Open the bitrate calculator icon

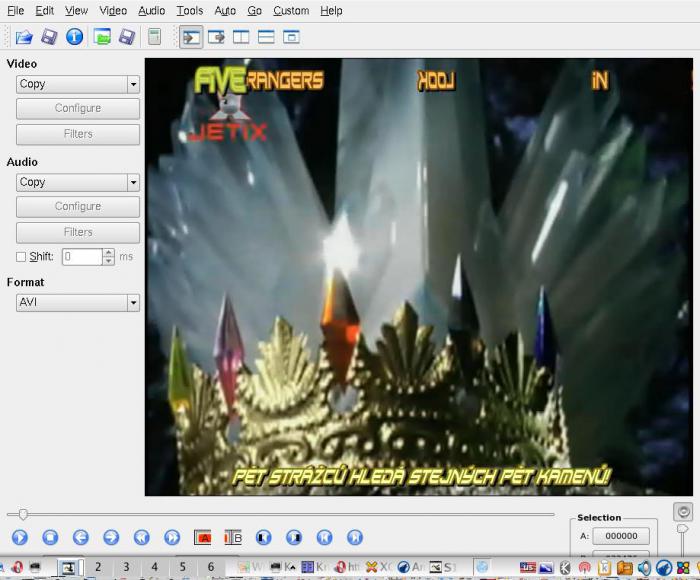pyautogui.click(x=154, y=37)
